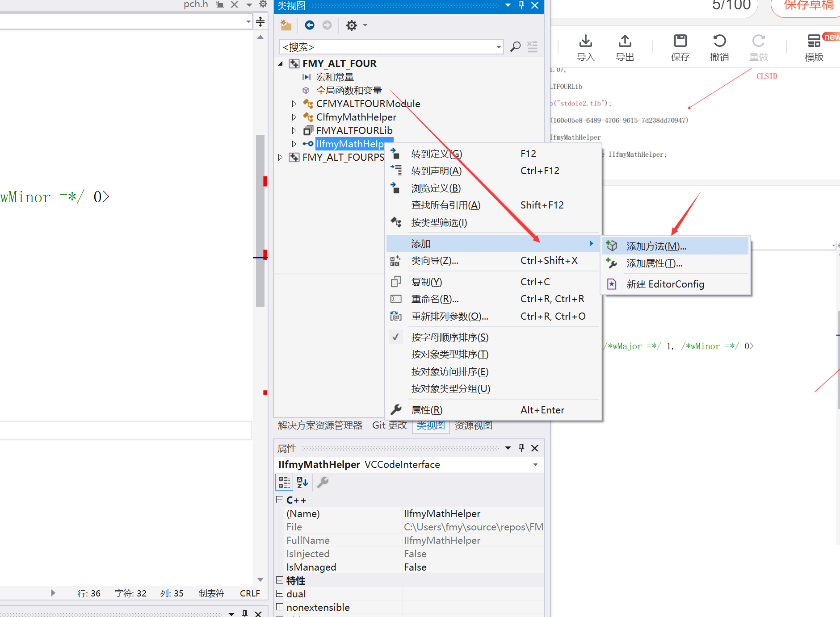840x617 pixels.
Task: Select FMYALTFOURLib in class tree
Action: pyautogui.click(x=354, y=130)
